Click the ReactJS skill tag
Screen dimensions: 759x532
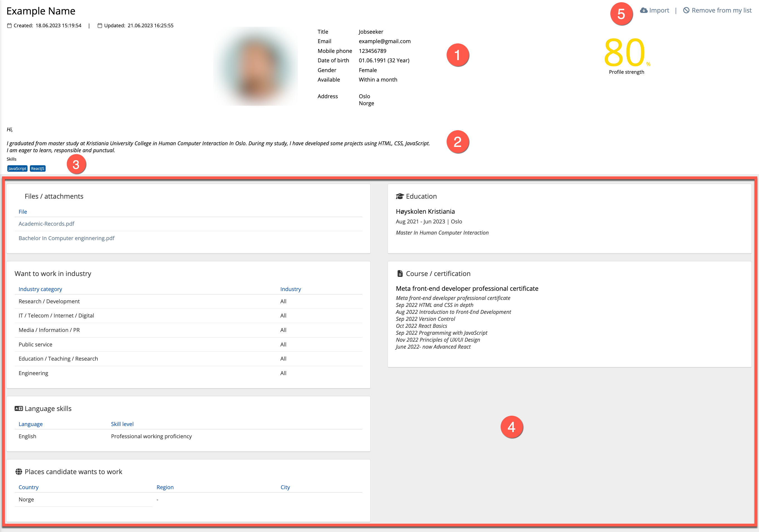(x=38, y=169)
